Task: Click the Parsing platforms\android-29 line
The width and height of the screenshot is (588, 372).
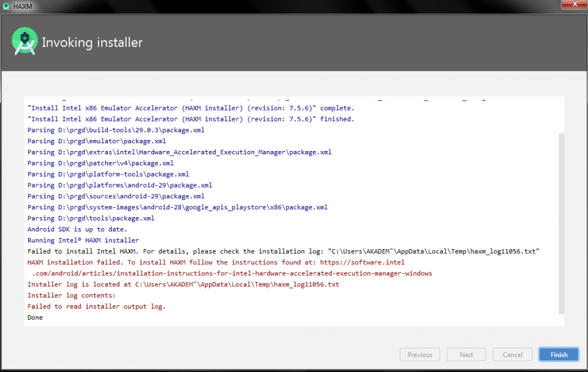Action: pyautogui.click(x=120, y=185)
